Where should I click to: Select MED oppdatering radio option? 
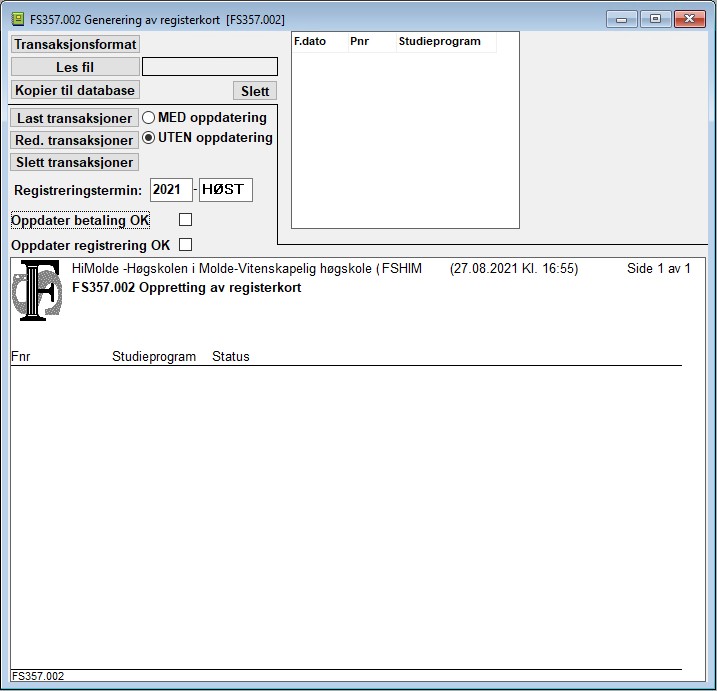148,118
